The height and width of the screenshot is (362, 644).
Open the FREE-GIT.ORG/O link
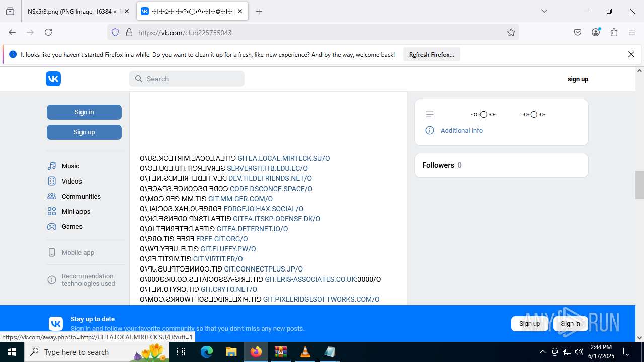click(x=222, y=239)
